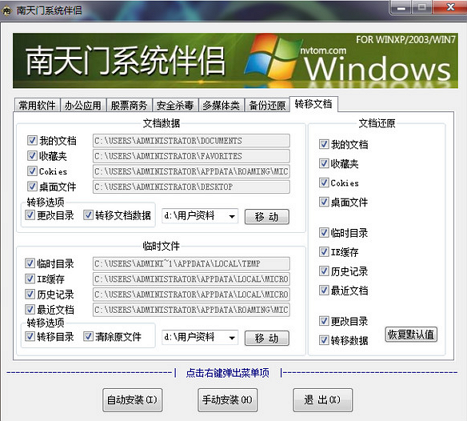Open the 办公应用 tab
The height and width of the screenshot is (421, 467).
click(x=83, y=105)
